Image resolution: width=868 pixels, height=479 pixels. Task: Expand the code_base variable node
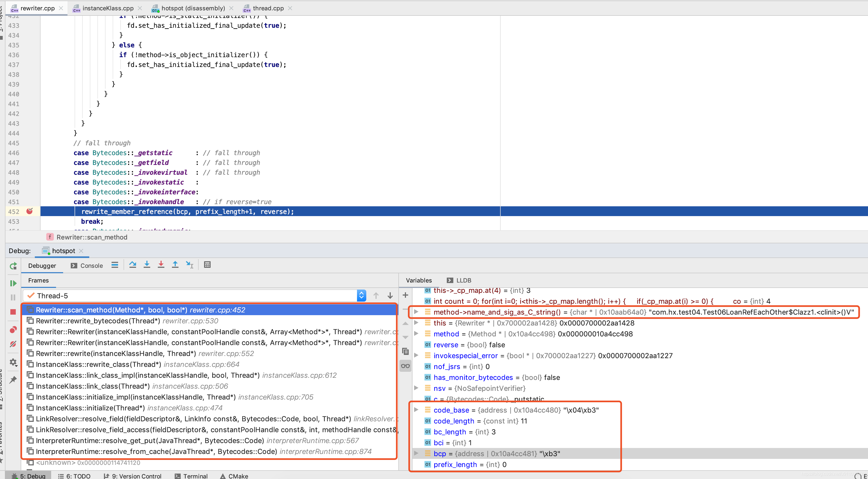point(416,410)
